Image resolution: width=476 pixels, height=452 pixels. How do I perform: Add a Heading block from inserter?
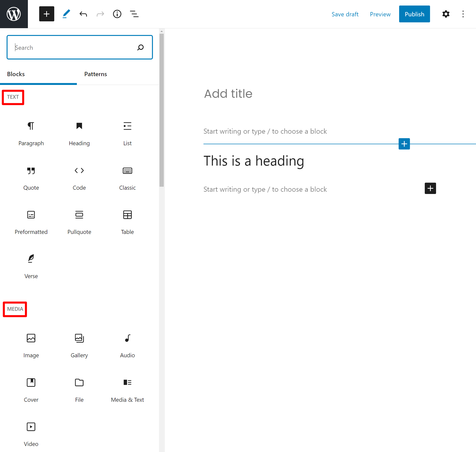point(79,133)
